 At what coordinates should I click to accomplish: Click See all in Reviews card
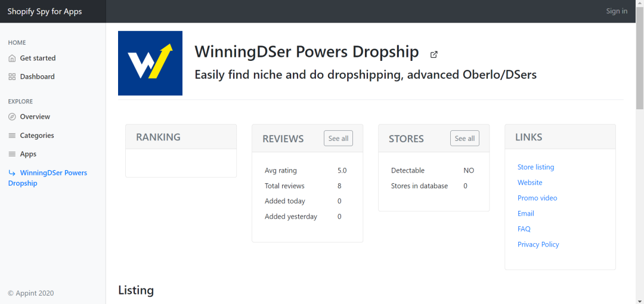[339, 138]
